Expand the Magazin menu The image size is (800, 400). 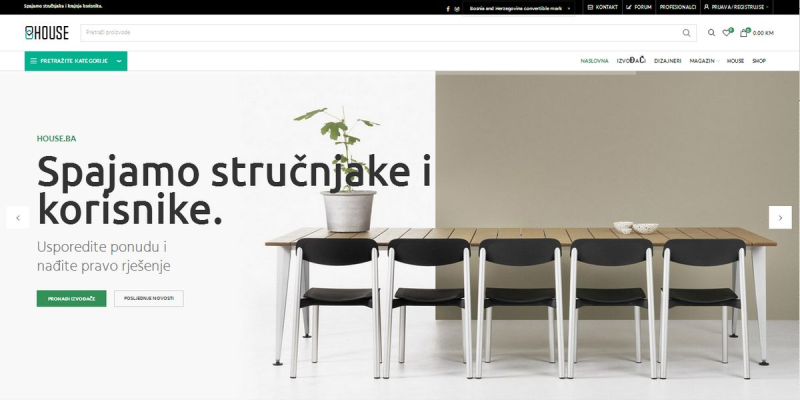[704, 61]
